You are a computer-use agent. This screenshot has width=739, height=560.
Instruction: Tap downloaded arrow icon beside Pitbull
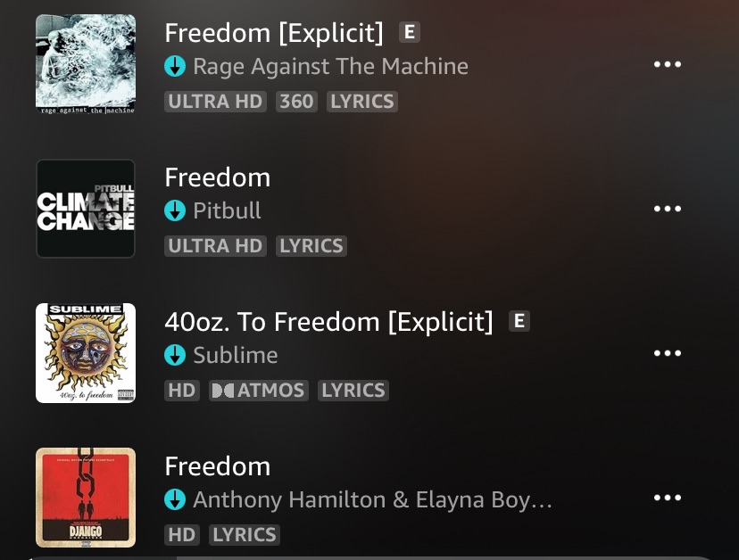click(175, 210)
